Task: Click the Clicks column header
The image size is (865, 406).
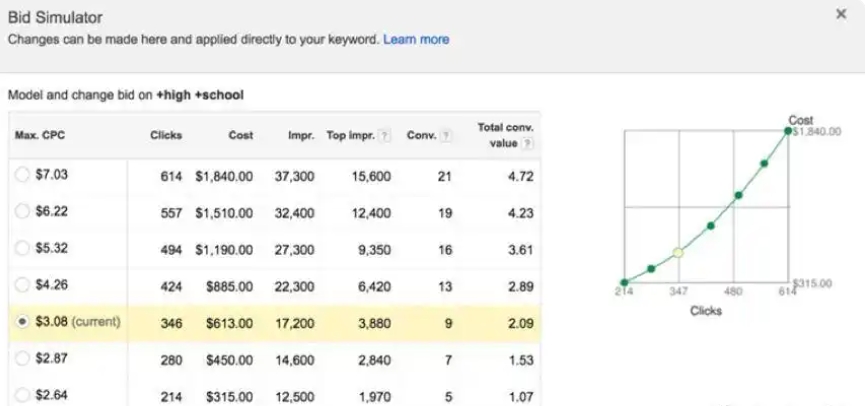Action: pyautogui.click(x=165, y=135)
